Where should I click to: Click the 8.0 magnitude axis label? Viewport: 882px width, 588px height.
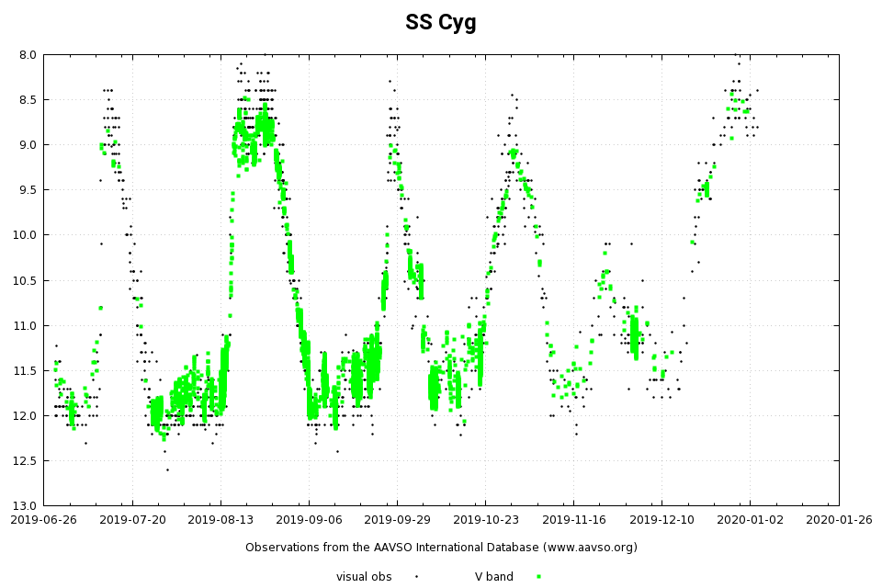pos(28,55)
